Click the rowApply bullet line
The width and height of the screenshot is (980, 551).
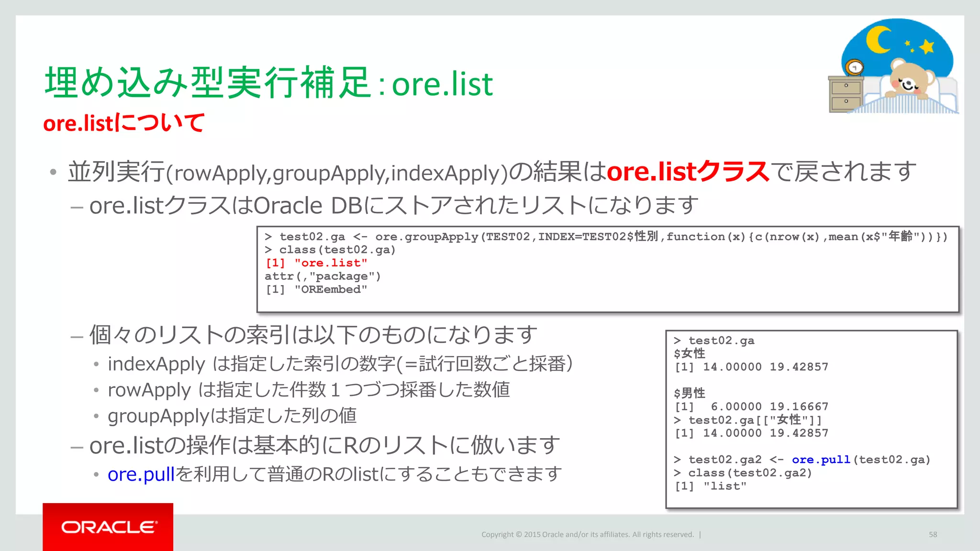(x=309, y=390)
